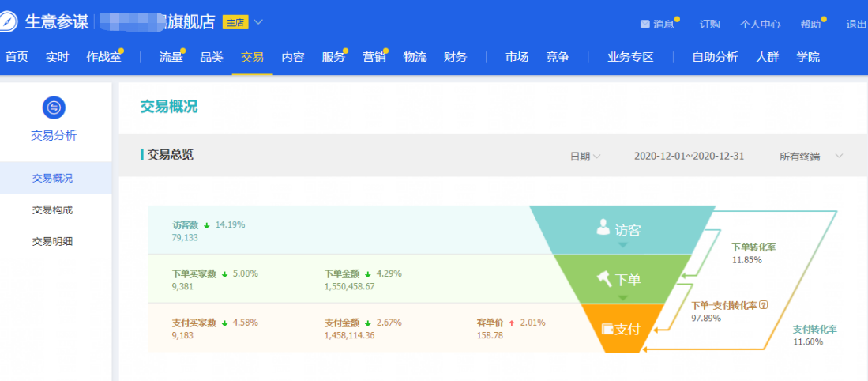Click the 交易总览 section heading
The image size is (868, 381).
[x=170, y=154]
